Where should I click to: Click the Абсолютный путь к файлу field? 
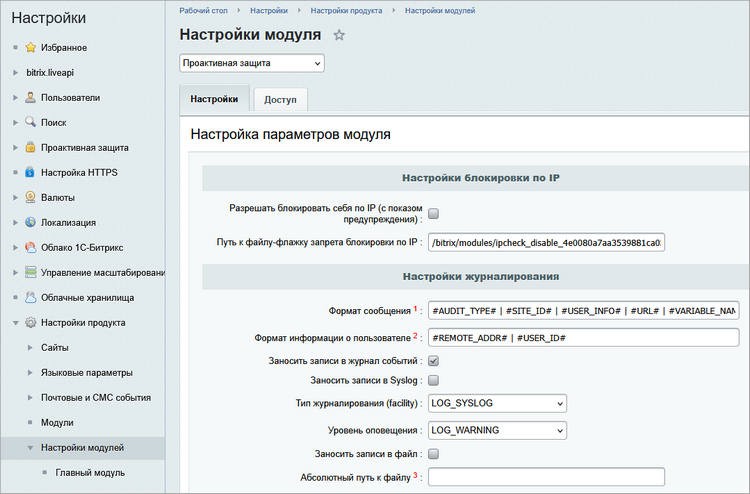coord(546,477)
